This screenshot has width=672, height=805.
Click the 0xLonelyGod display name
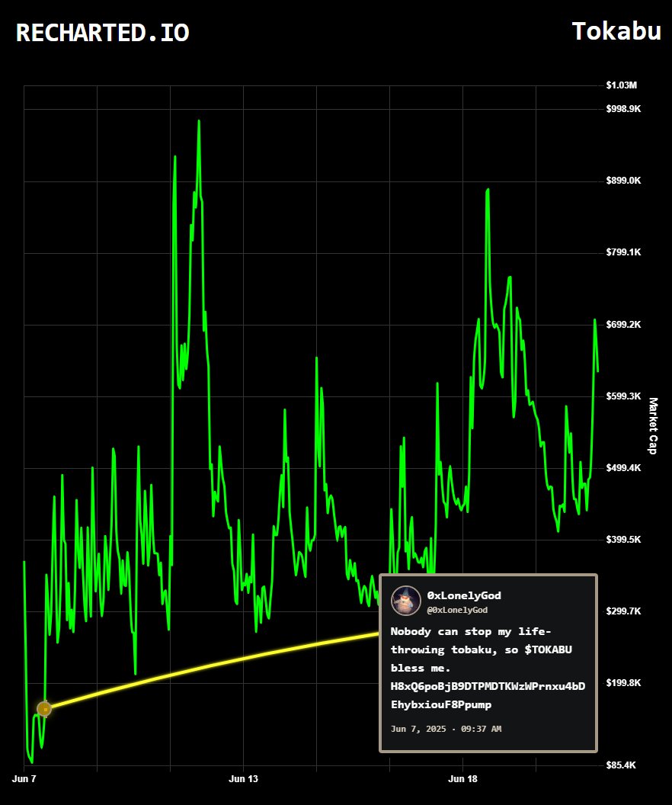tap(464, 595)
